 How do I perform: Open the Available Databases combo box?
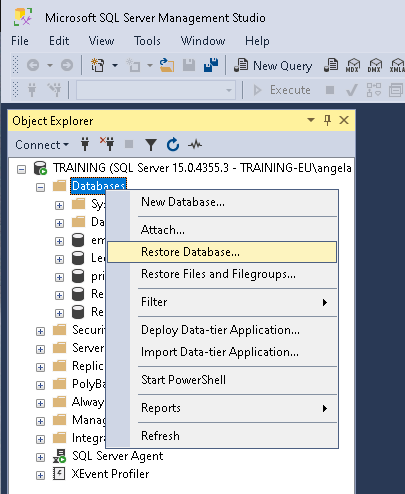coord(156,90)
